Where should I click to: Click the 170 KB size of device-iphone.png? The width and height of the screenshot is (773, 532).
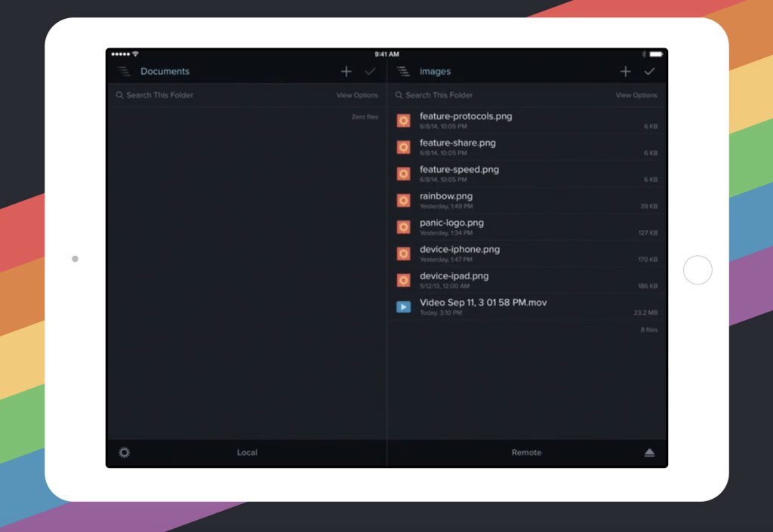648,259
